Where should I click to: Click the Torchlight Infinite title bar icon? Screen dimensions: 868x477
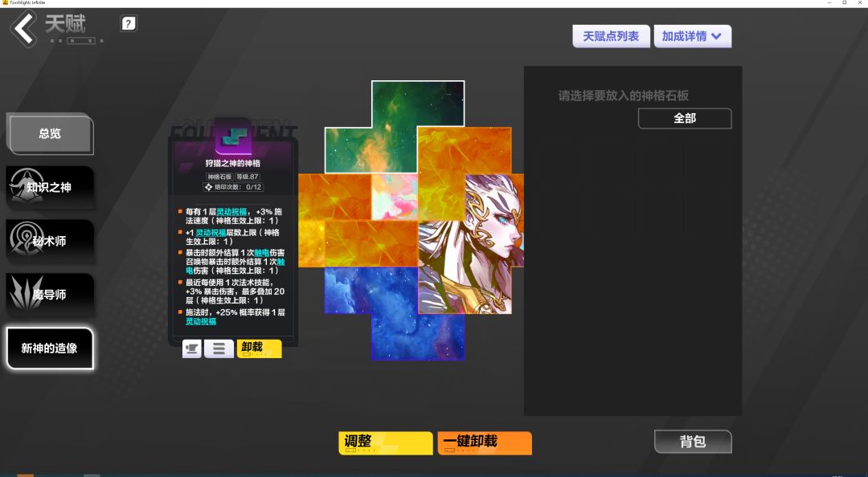[x=5, y=2]
